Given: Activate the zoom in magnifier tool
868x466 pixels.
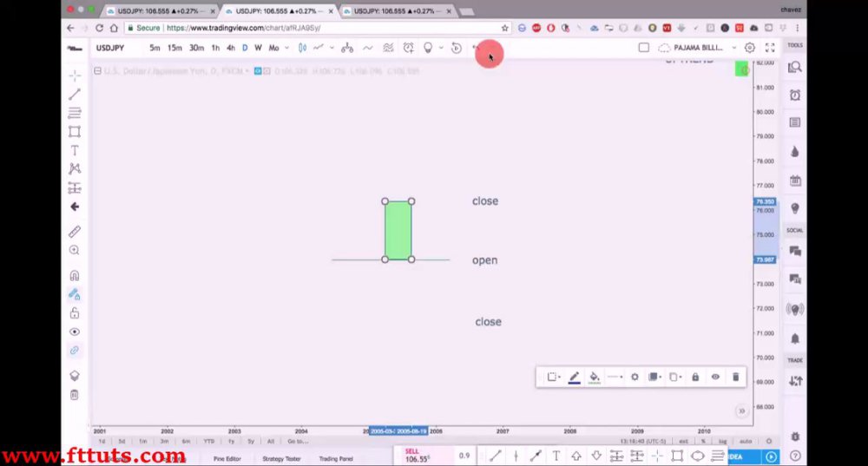Looking at the screenshot, I should click(74, 250).
